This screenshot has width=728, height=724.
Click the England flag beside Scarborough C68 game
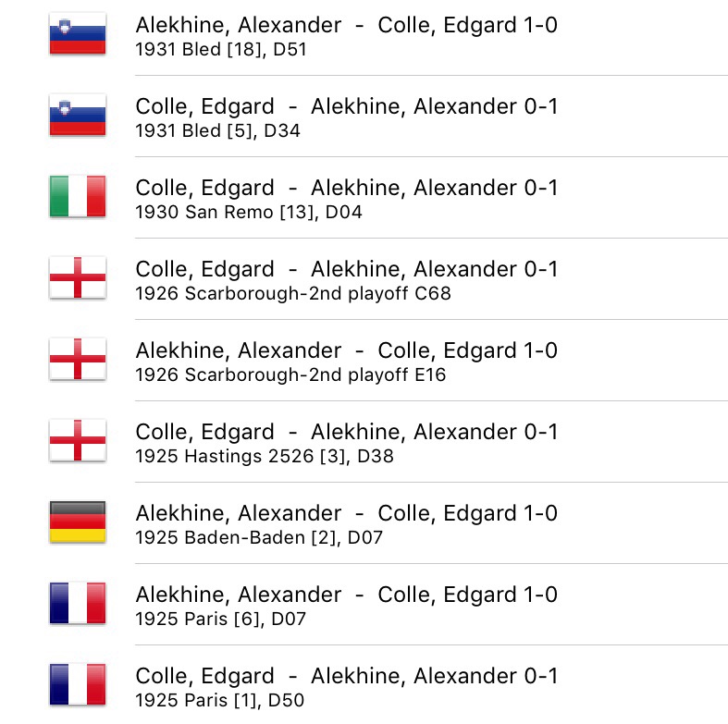tap(78, 279)
